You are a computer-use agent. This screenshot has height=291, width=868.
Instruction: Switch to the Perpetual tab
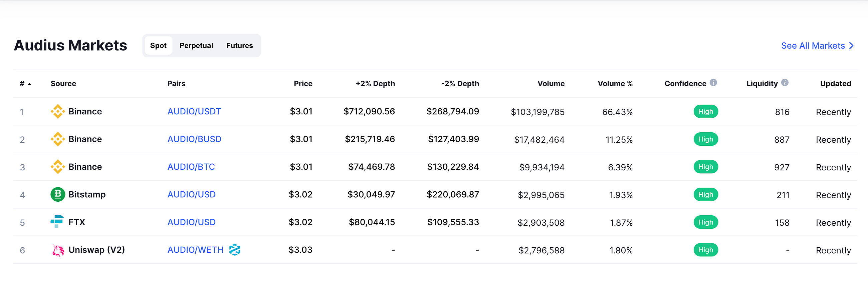click(x=196, y=46)
